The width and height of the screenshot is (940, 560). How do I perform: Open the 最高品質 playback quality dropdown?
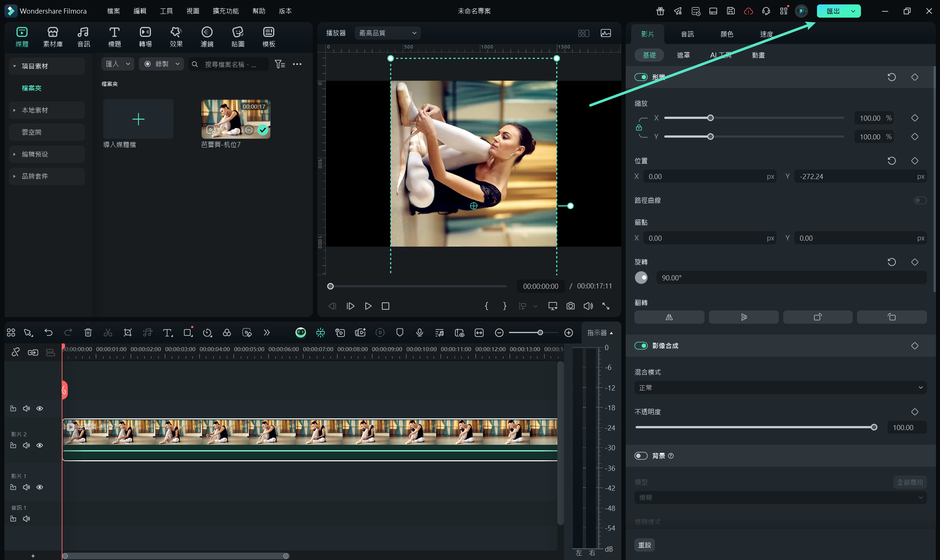point(387,33)
